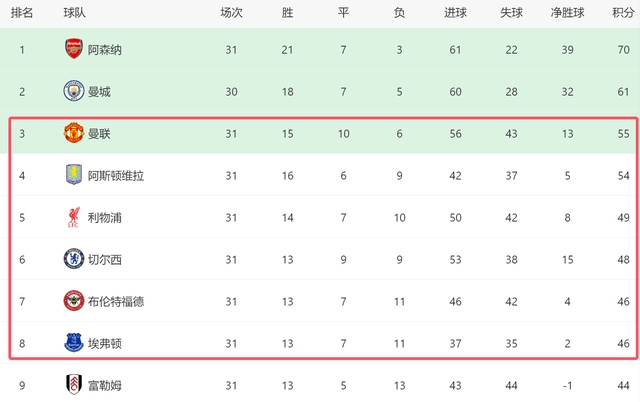Click the 场次 column header
This screenshot has height=402, width=640.
[x=231, y=13]
